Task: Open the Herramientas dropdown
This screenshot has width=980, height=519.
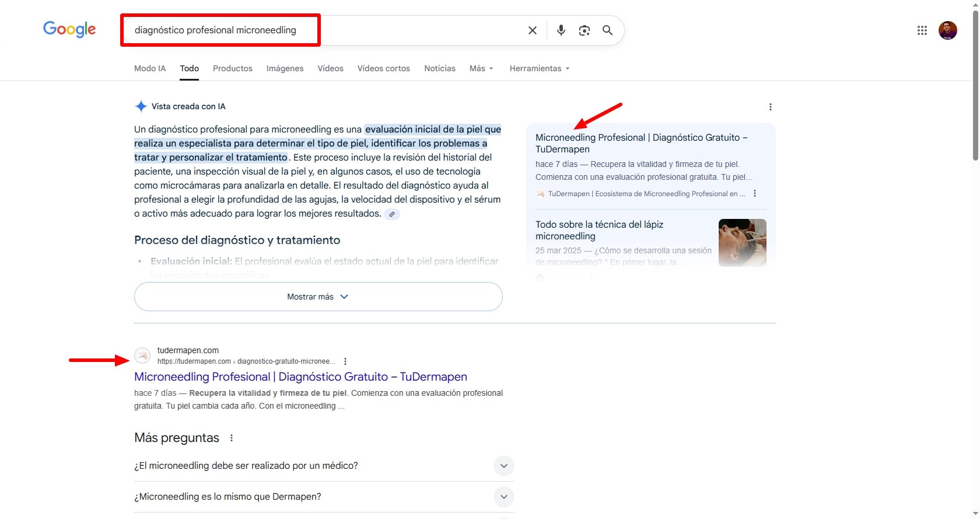Action: [x=539, y=68]
